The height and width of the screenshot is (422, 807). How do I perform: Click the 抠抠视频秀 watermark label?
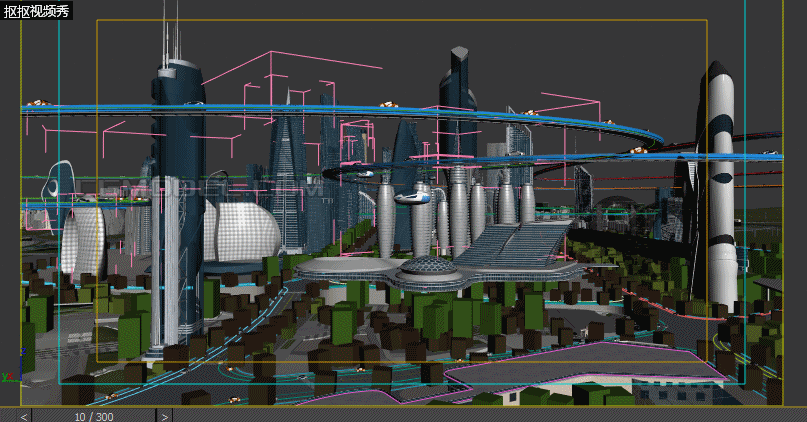tap(37, 10)
